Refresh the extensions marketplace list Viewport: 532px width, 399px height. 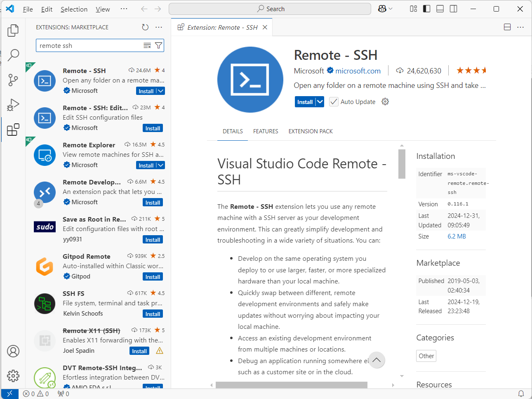click(145, 27)
